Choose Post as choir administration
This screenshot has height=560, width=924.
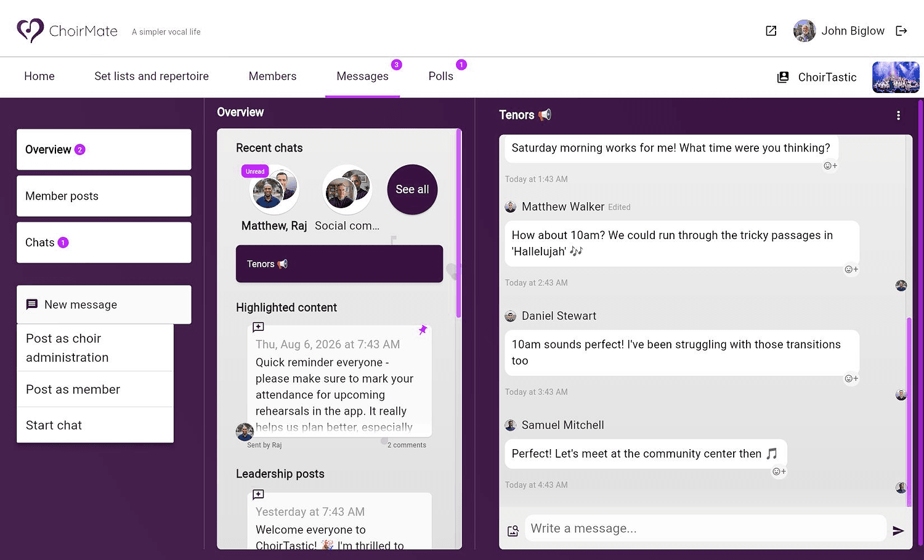click(x=95, y=348)
